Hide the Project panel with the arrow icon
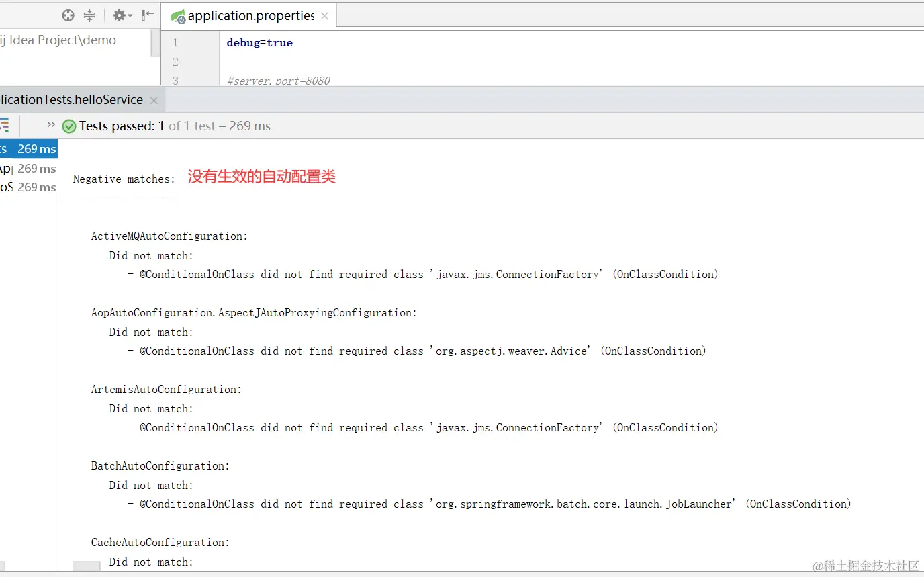The height and width of the screenshot is (577, 924). click(x=148, y=15)
